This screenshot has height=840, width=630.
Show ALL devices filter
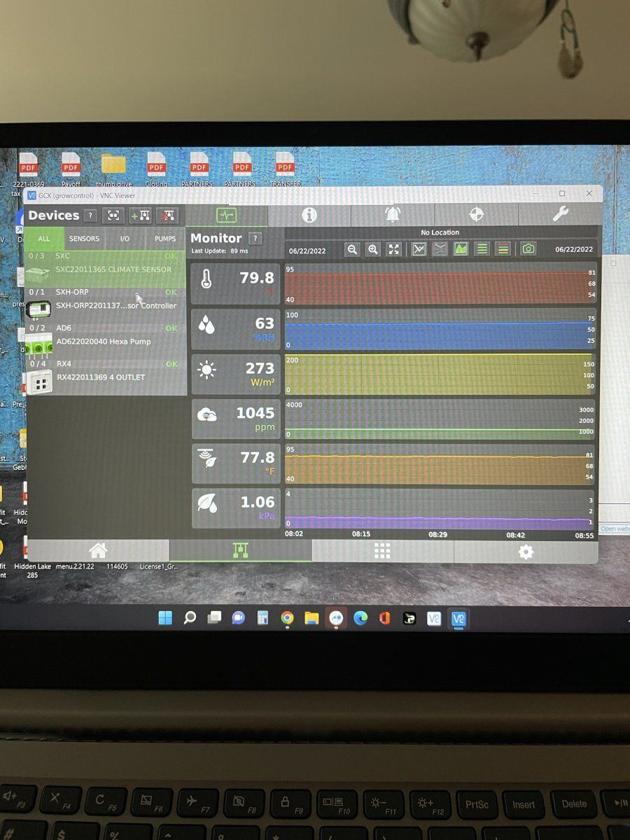click(44, 239)
